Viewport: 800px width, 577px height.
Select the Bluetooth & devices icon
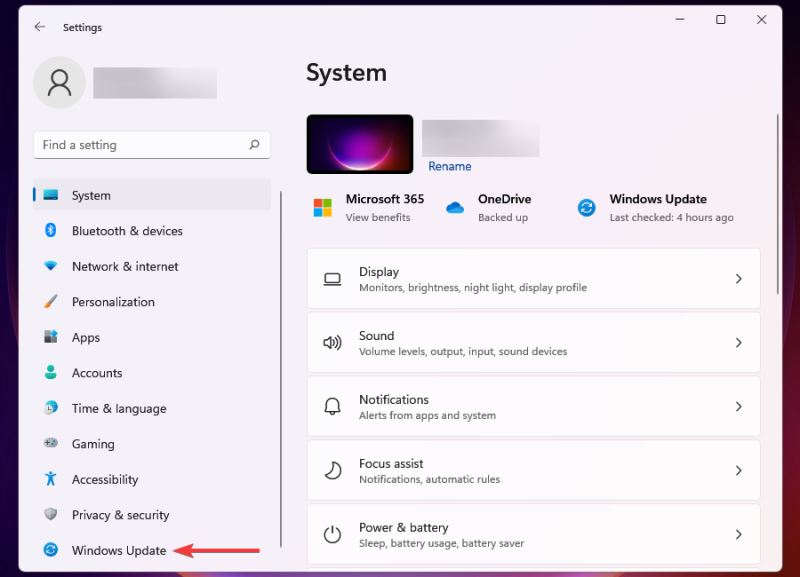pos(51,231)
